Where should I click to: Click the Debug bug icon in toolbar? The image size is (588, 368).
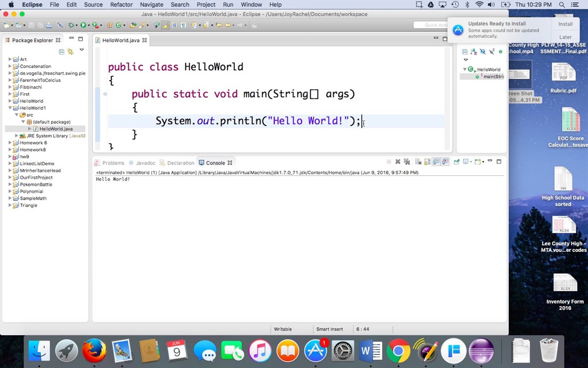71,25
